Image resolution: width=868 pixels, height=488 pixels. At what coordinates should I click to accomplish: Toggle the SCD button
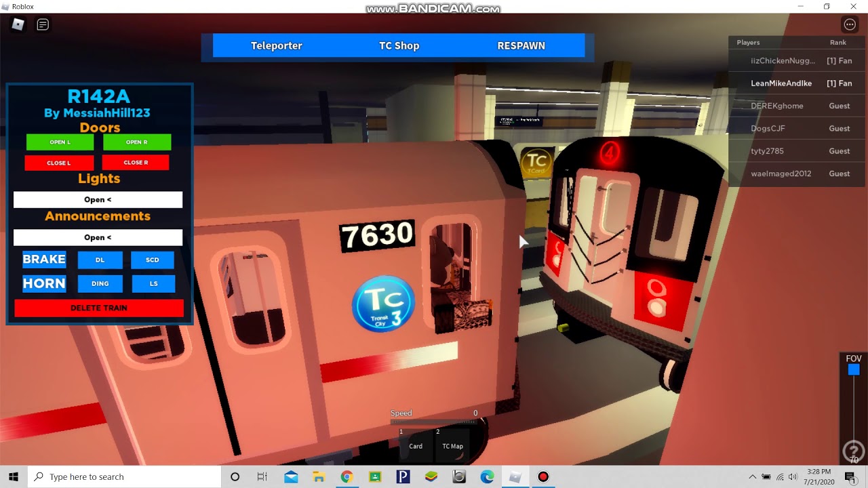pos(153,260)
